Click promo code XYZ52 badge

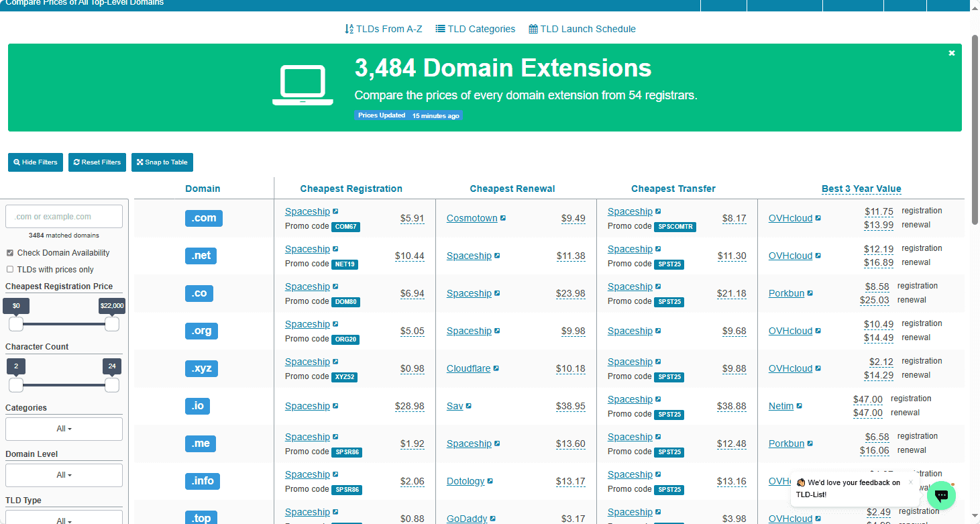(345, 377)
